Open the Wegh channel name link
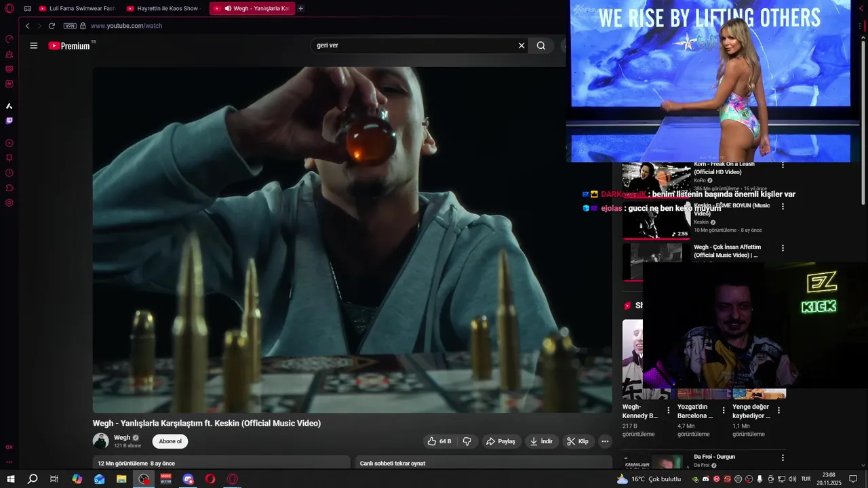The height and width of the screenshot is (488, 868). (x=122, y=437)
